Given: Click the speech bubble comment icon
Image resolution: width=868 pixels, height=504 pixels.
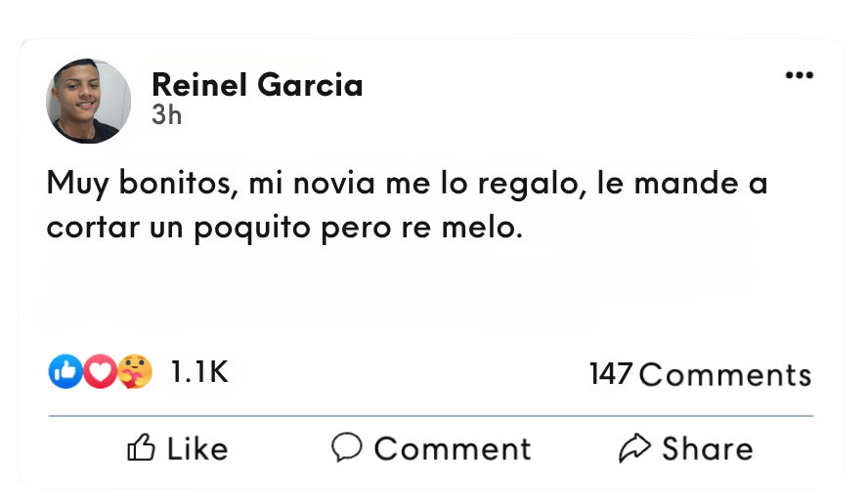Looking at the screenshot, I should coord(347,447).
